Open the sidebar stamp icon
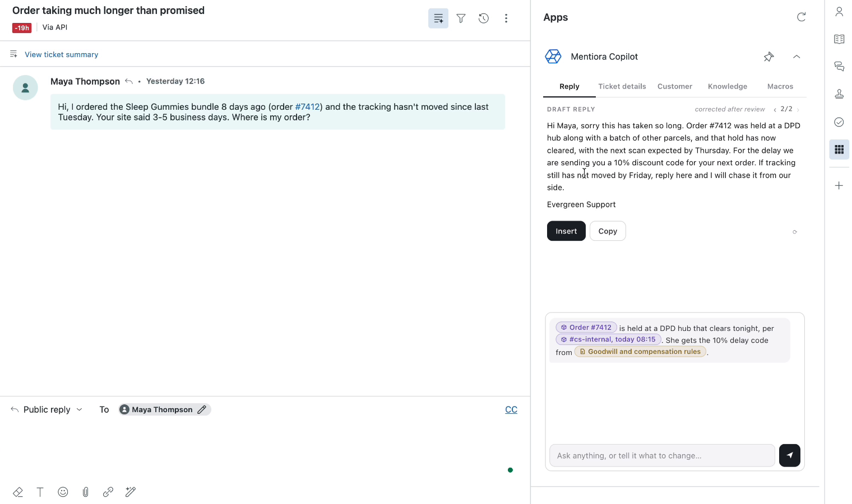The height and width of the screenshot is (504, 852). tap(839, 94)
